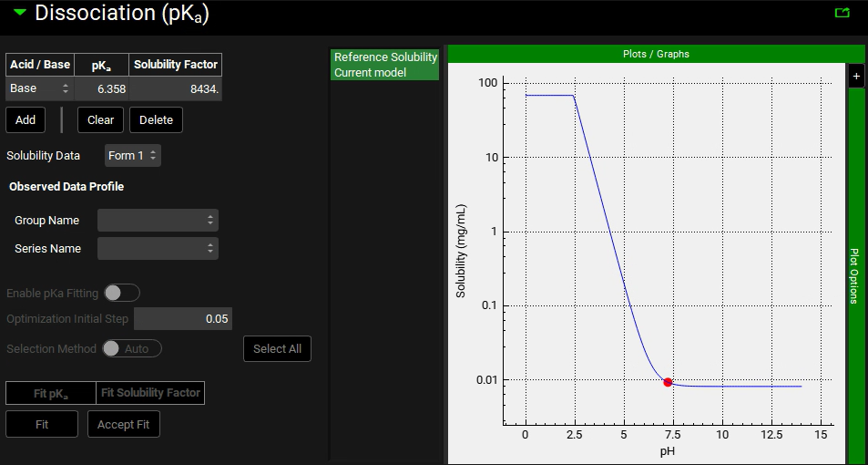Click the Accept Fit button
Image resolution: width=868 pixels, height=465 pixels.
coord(123,424)
